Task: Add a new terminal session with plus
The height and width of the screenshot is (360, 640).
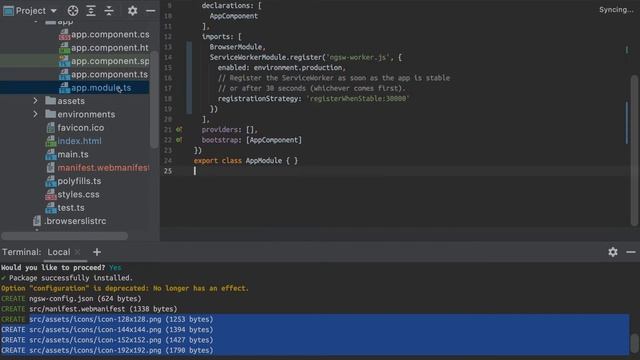Action: point(97,252)
